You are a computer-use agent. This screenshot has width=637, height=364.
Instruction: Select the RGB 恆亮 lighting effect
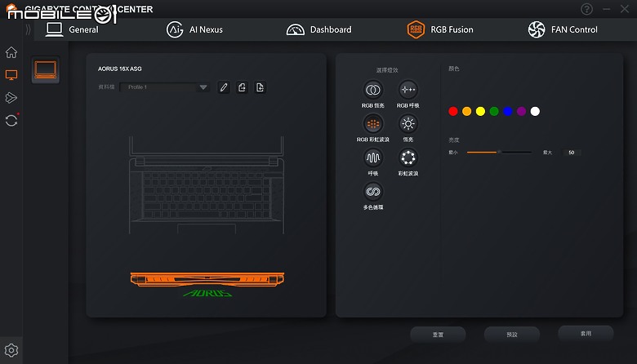[373, 90]
